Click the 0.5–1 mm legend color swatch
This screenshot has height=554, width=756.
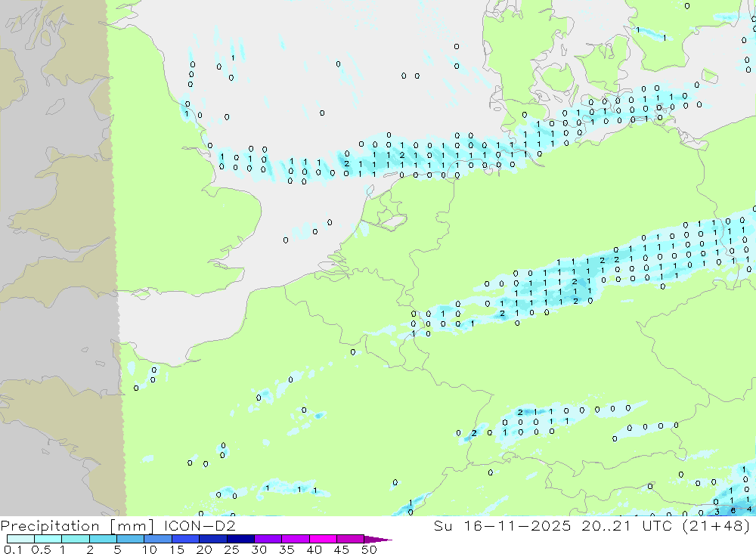pos(48,539)
